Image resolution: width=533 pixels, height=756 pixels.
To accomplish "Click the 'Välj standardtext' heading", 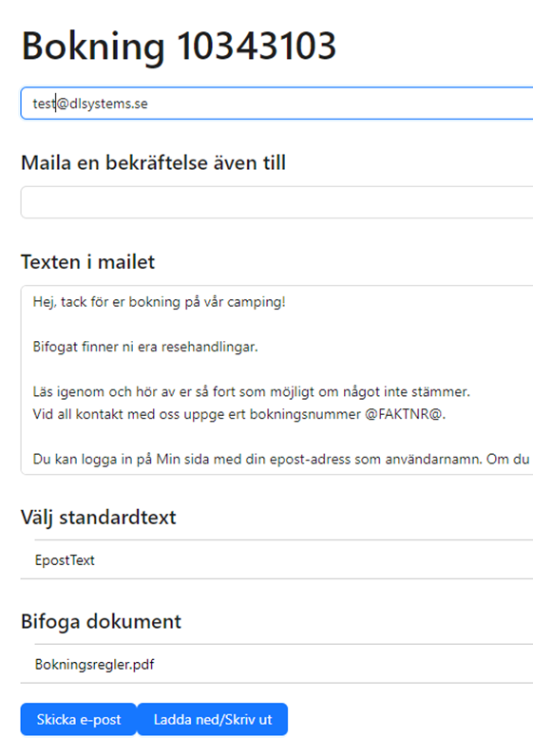I will point(99,518).
